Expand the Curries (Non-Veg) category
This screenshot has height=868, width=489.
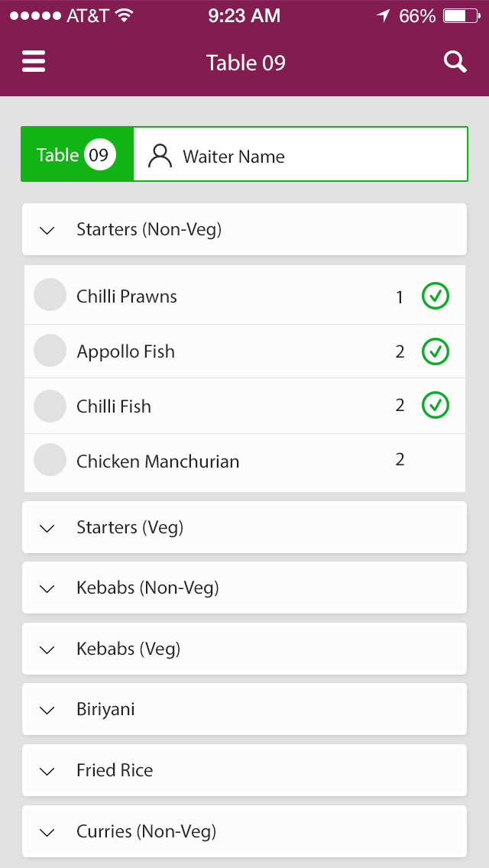[x=47, y=832]
